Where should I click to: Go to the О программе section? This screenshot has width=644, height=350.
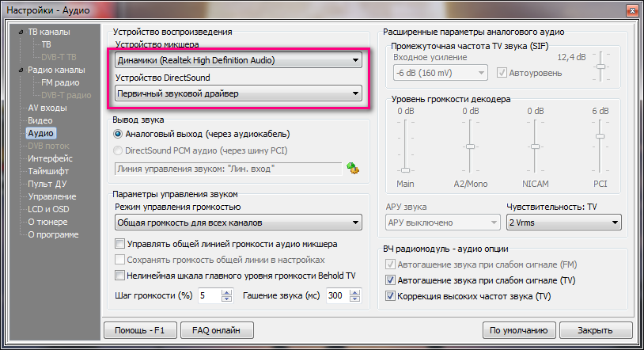click(x=53, y=234)
